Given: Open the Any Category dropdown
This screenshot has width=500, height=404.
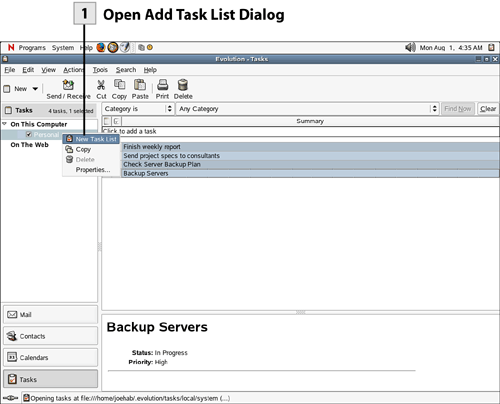Looking at the screenshot, I should (307, 109).
